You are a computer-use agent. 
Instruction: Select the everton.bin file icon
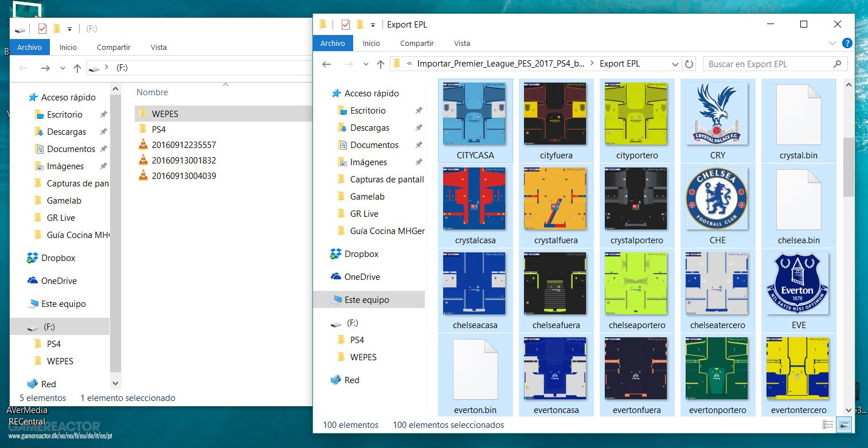475,369
